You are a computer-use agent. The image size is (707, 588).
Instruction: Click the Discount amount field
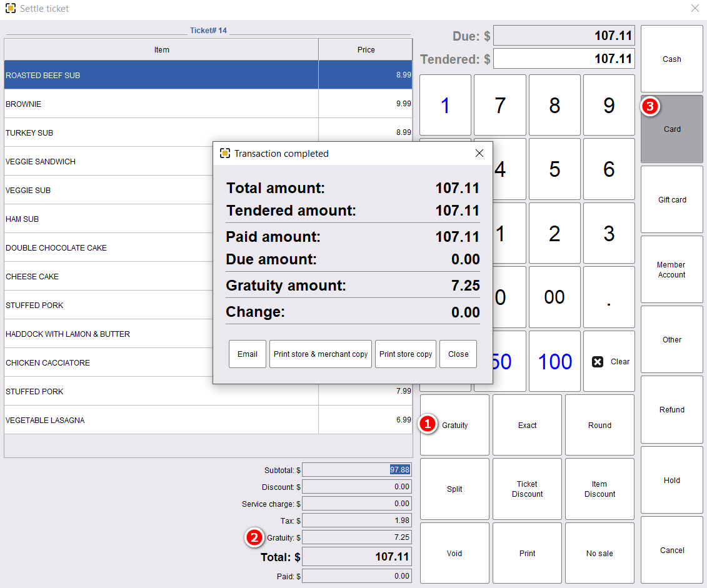356,487
